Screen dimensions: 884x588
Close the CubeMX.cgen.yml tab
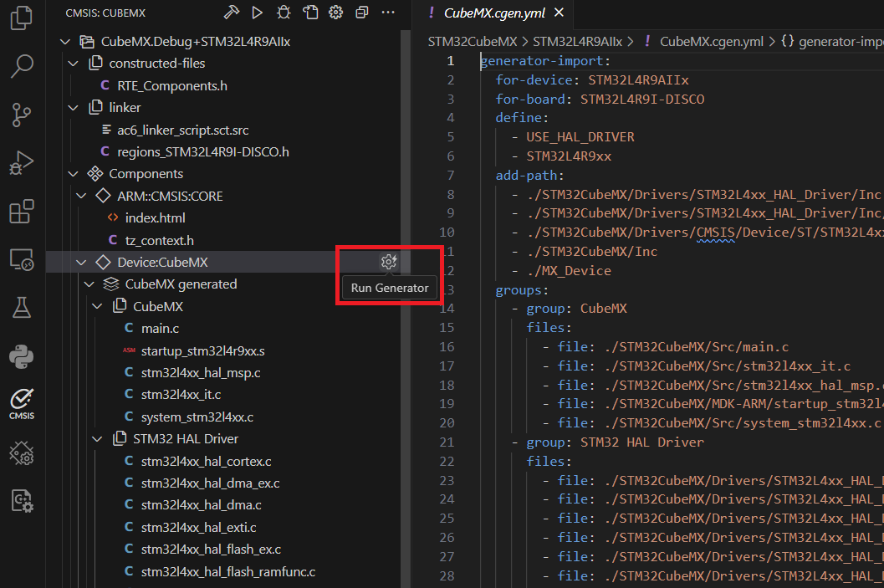pyautogui.click(x=559, y=12)
